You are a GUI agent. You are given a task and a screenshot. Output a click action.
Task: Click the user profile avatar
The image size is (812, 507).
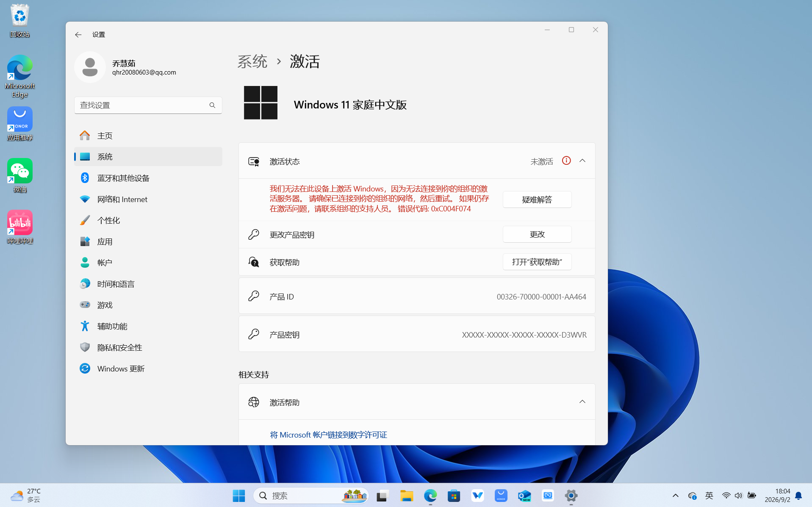pos(90,67)
